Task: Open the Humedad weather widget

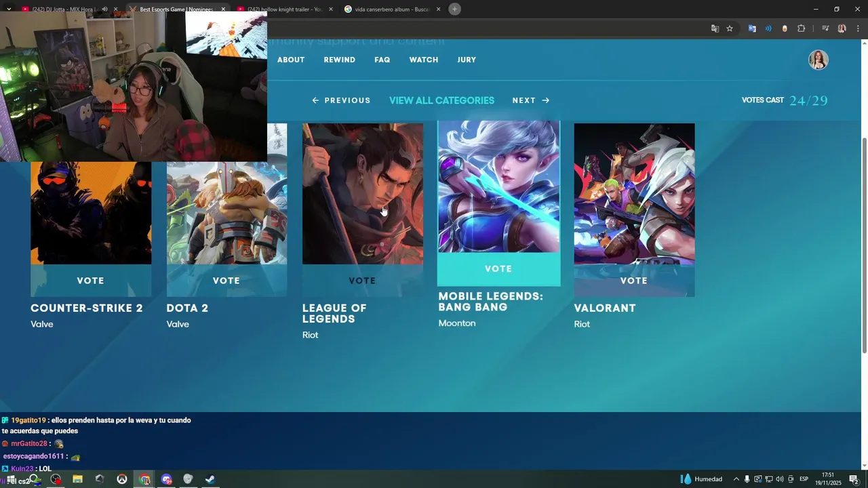Action: click(701, 479)
